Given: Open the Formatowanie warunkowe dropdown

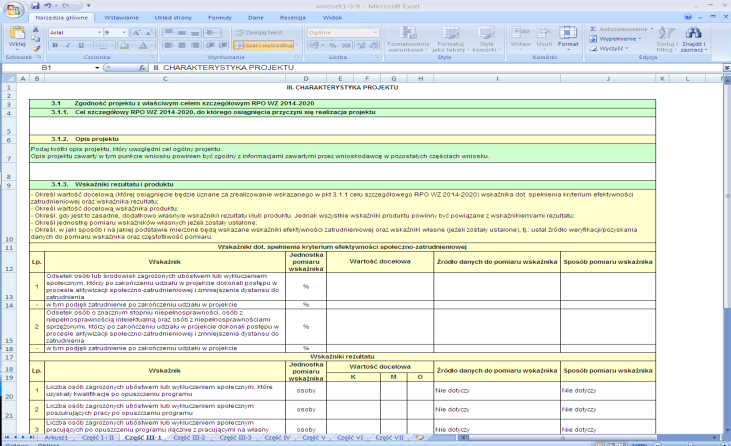Looking at the screenshot, I should (x=408, y=39).
